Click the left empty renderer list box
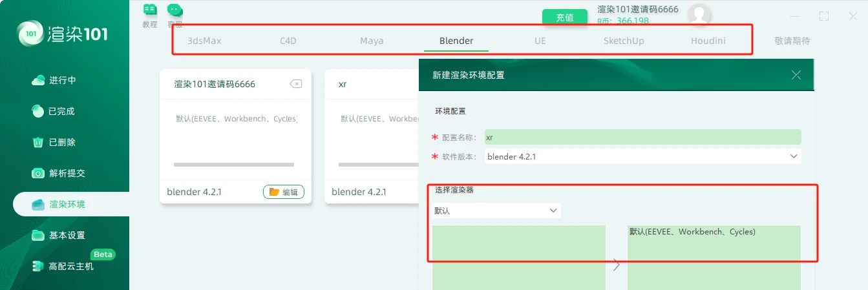Image resolution: width=868 pixels, height=290 pixels. 519,257
